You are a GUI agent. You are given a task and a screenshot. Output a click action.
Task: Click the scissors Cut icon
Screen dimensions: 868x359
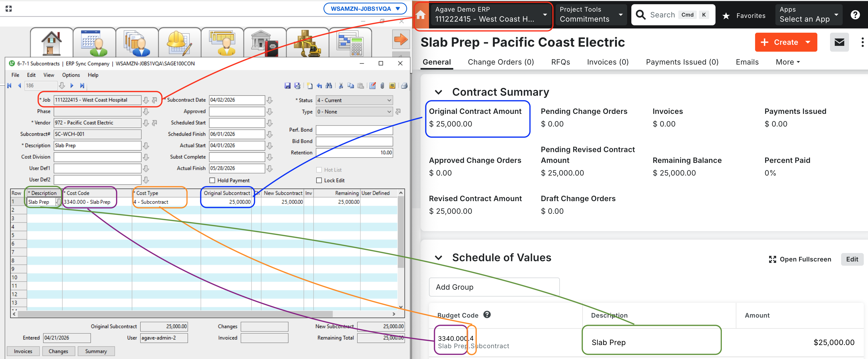tap(341, 86)
